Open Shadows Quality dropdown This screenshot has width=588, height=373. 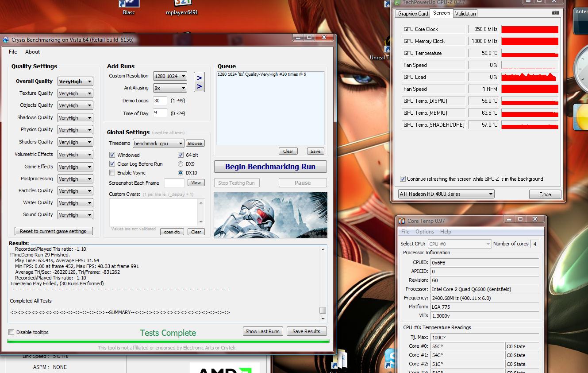pos(75,118)
